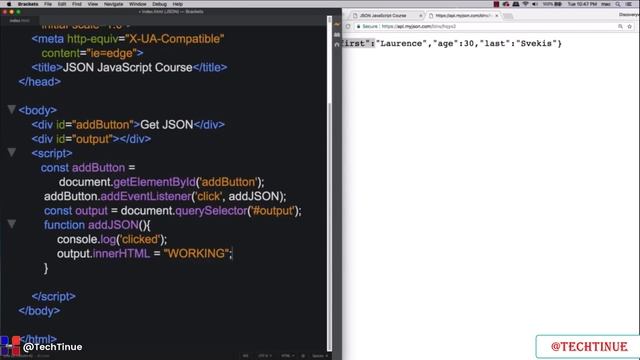Click the editor vertical scrollbar

(329, 184)
